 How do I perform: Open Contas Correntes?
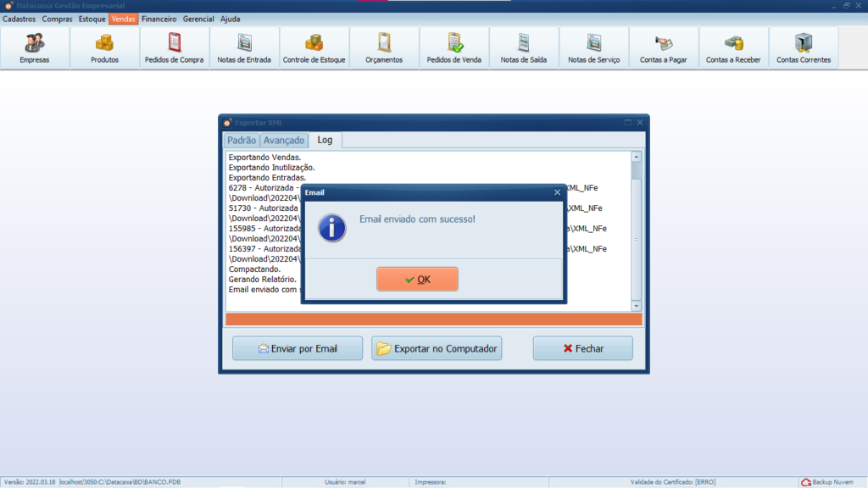point(803,47)
